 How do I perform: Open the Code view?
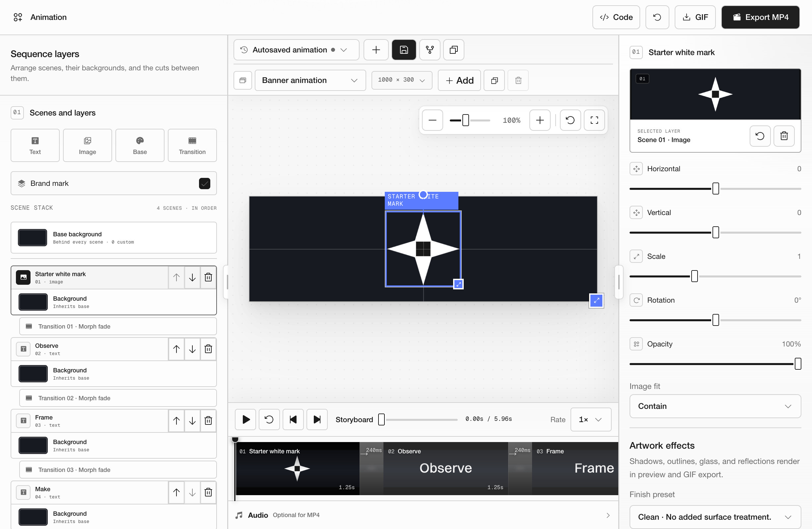616,17
